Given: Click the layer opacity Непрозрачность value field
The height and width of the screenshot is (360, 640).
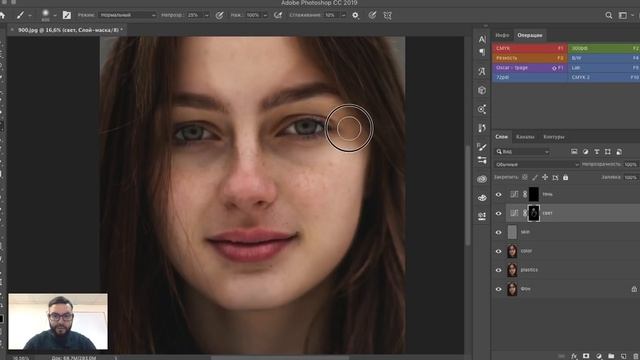Looking at the screenshot, I should tap(631, 164).
